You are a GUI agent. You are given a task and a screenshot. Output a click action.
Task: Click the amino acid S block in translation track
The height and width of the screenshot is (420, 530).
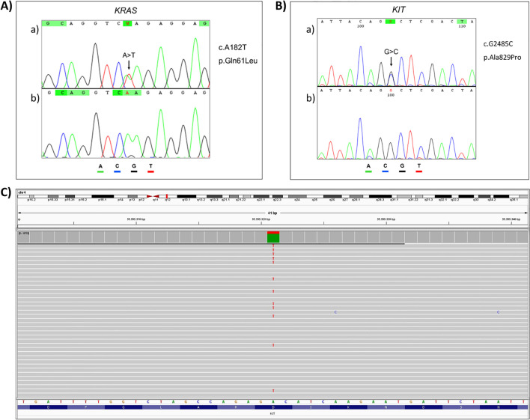461,407
